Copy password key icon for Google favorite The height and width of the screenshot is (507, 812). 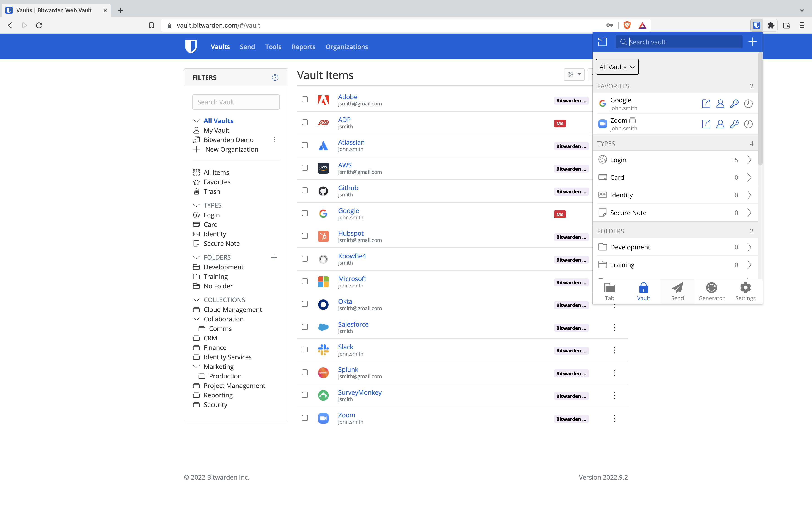(734, 104)
